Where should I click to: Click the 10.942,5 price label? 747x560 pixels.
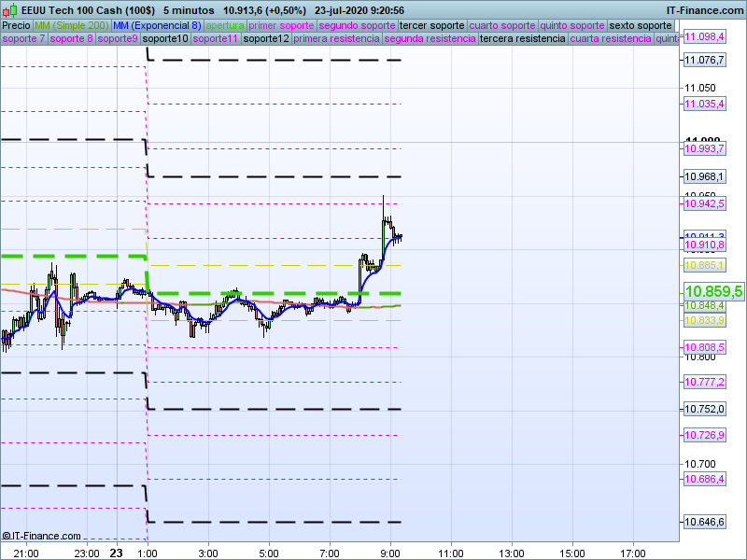coord(705,203)
